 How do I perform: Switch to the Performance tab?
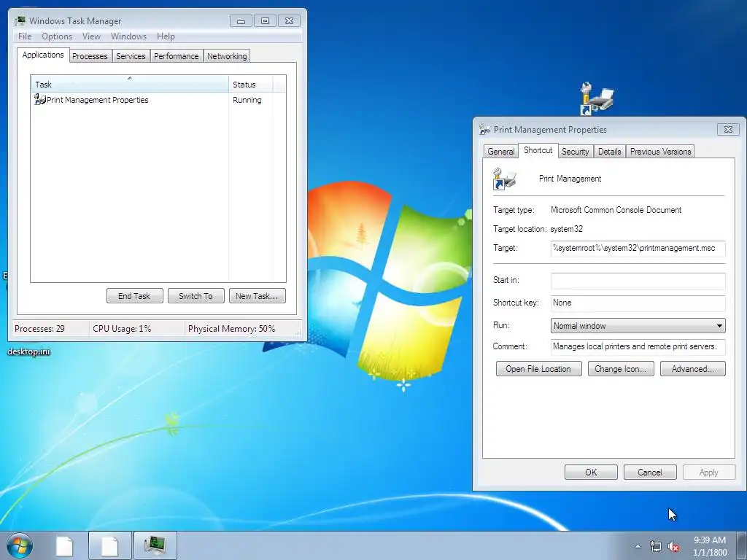coord(177,56)
